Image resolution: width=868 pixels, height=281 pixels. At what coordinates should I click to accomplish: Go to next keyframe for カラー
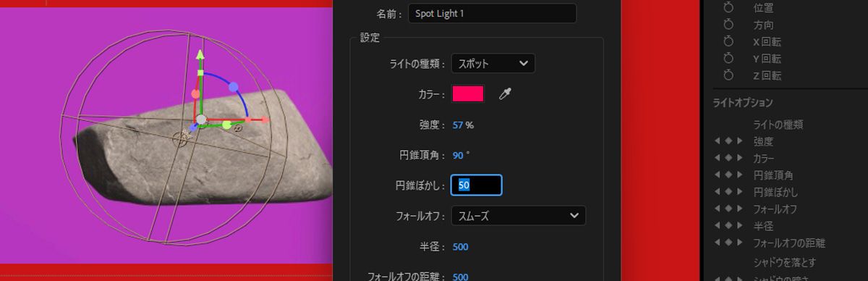[x=739, y=158]
